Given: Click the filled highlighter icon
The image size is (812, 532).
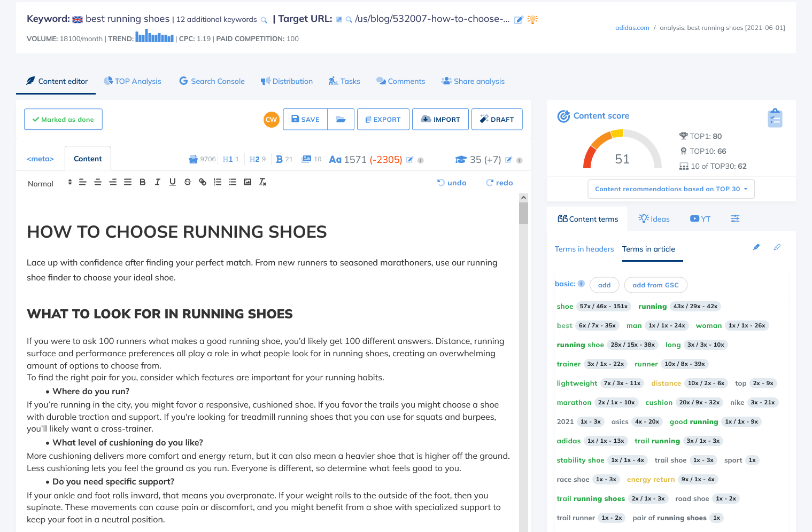Looking at the screenshot, I should [756, 247].
